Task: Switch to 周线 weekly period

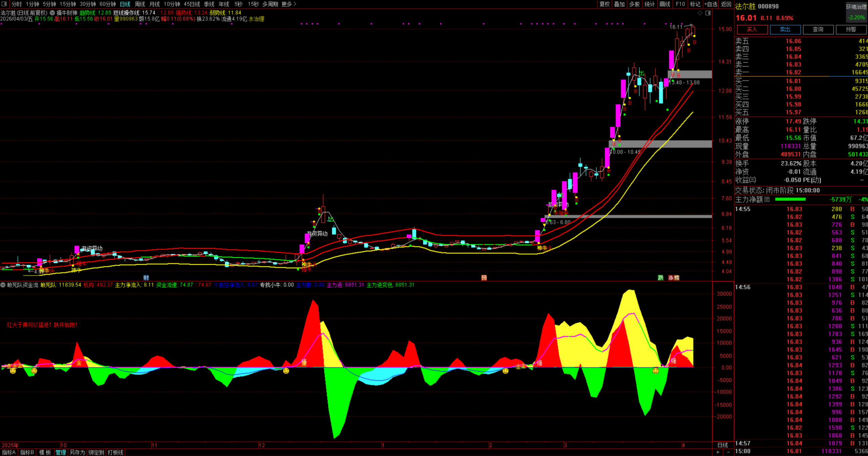Action: [x=140, y=4]
